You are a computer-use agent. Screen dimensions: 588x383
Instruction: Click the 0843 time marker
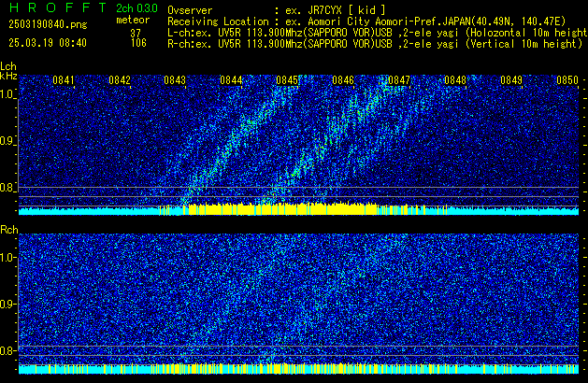pos(175,80)
